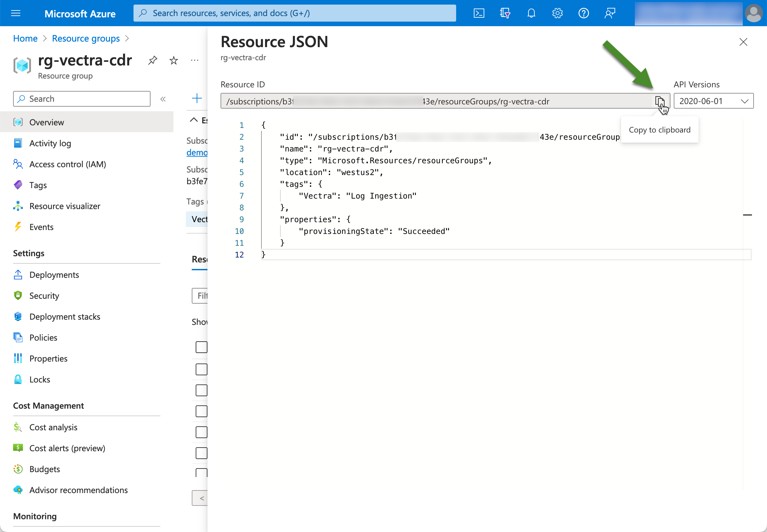The image size is (767, 532).
Task: Favorite rg-vectra-cdr with star icon
Action: pos(174,60)
